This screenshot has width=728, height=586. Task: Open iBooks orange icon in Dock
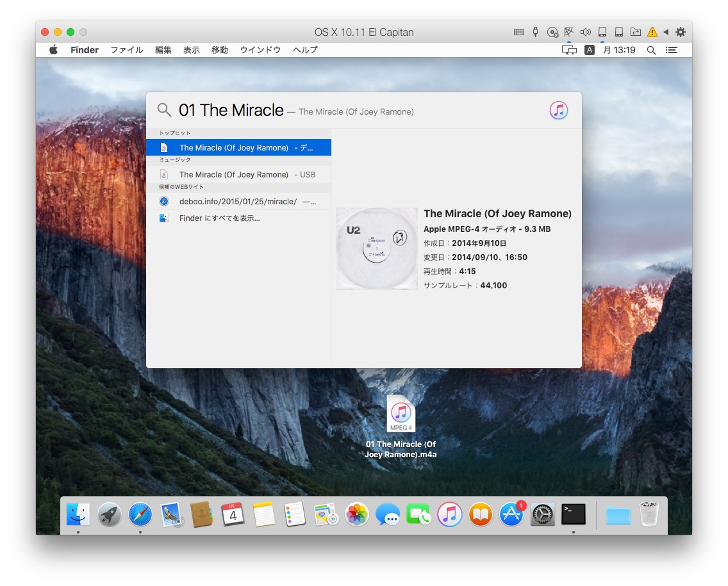click(x=481, y=514)
